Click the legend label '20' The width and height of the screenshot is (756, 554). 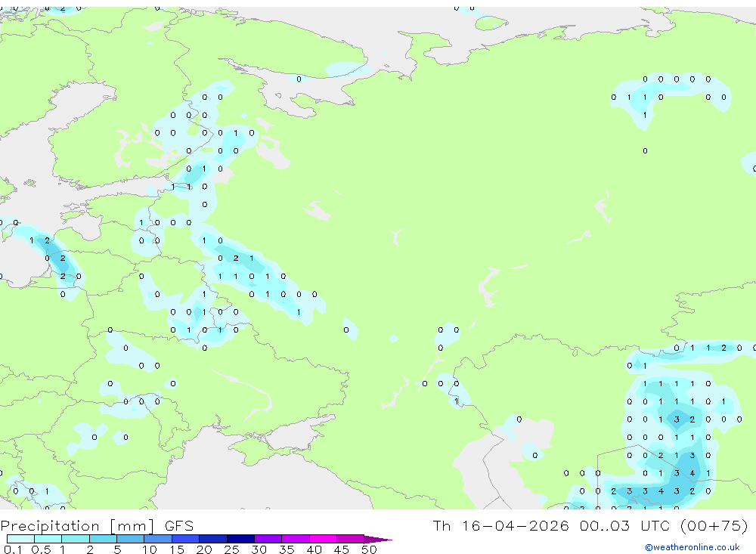click(204, 549)
